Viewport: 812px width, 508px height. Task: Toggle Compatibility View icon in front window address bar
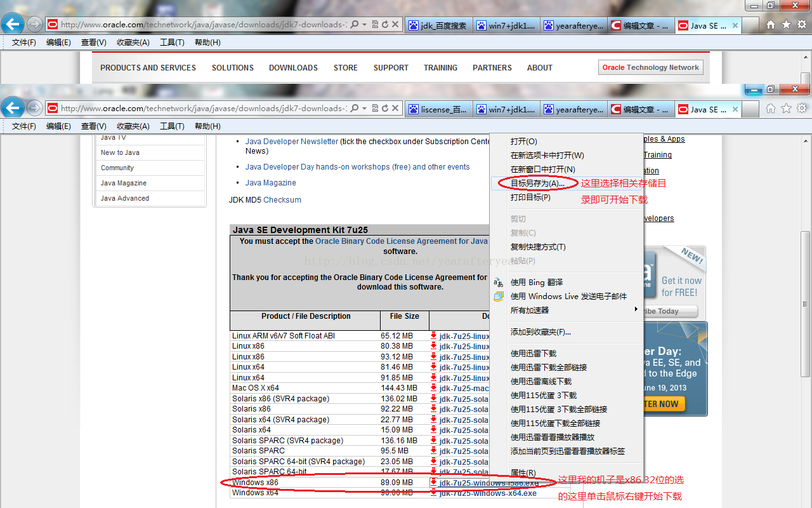(375, 109)
